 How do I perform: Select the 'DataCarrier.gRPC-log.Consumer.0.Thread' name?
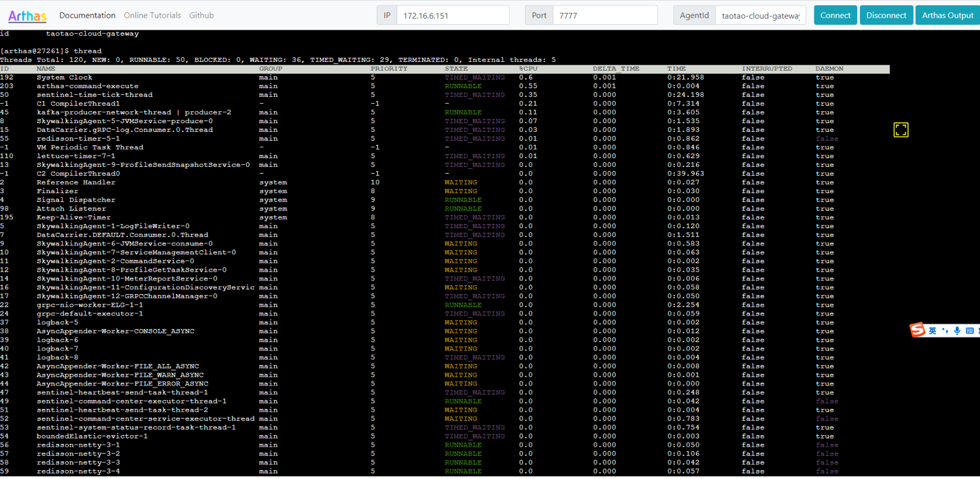point(124,130)
